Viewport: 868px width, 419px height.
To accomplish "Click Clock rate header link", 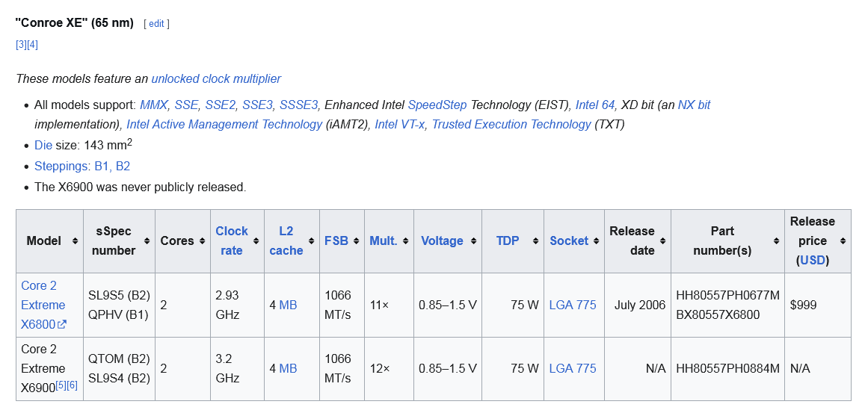I will click(232, 241).
